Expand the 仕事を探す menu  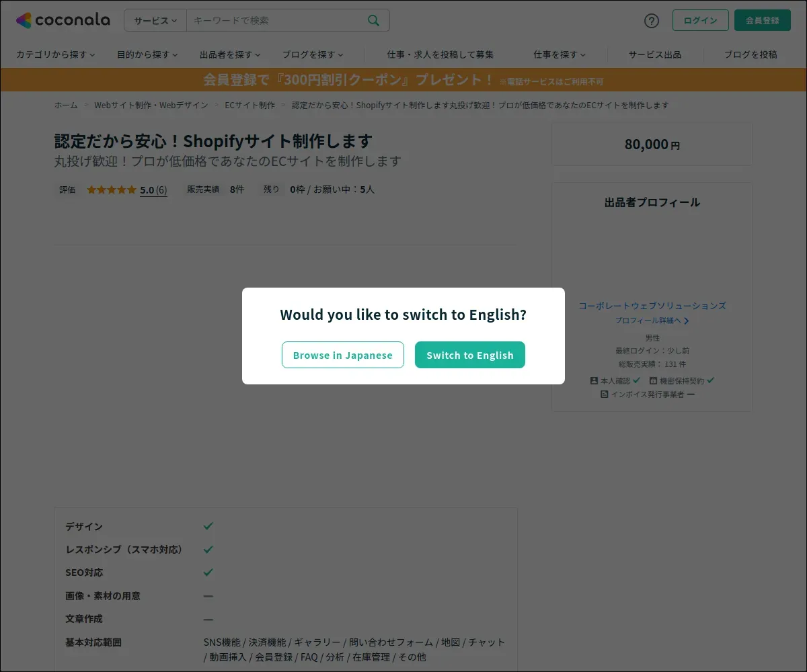pos(560,54)
